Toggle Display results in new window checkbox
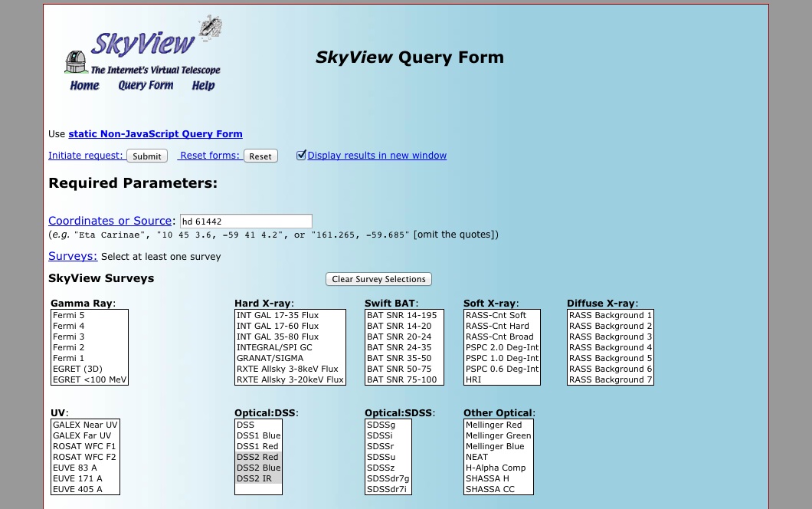Image resolution: width=812 pixels, height=509 pixels. [301, 155]
